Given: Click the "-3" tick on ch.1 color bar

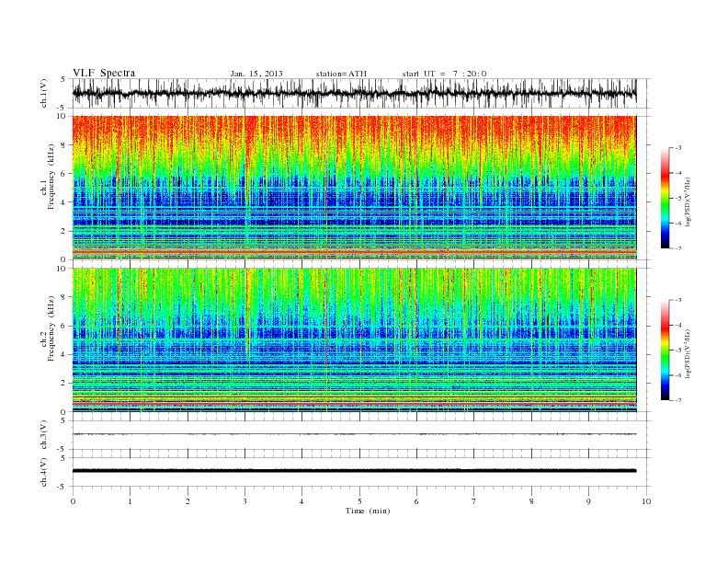Looking at the screenshot, I should (678, 148).
